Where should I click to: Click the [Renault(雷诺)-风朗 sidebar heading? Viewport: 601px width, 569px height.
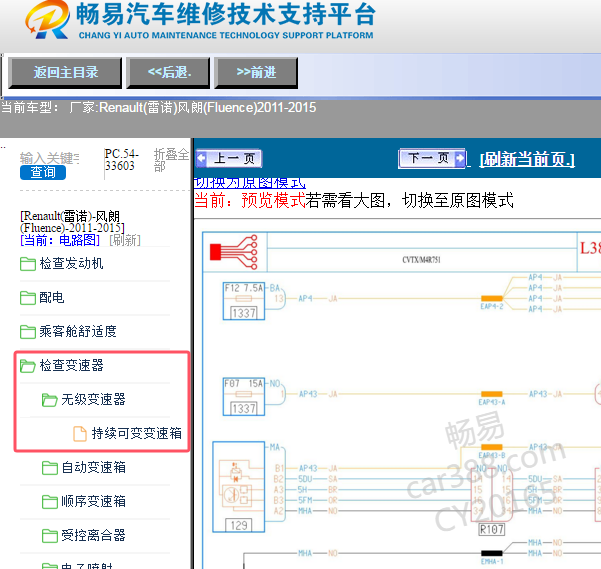(x=72, y=222)
